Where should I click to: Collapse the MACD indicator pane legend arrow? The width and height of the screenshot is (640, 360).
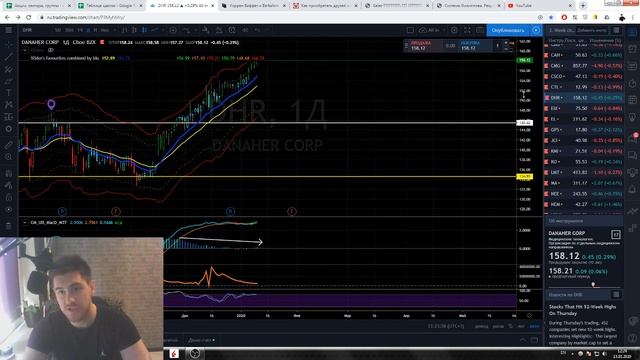point(25,222)
